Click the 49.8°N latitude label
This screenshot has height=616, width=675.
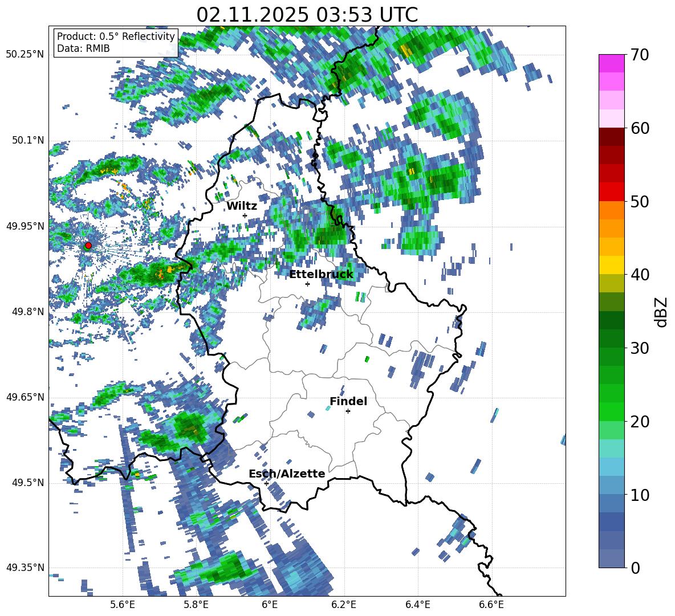pos(27,312)
